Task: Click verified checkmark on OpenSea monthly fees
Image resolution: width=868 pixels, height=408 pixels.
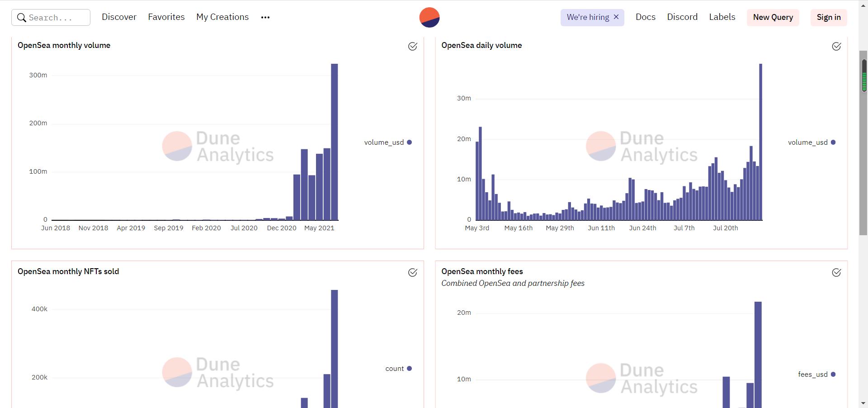Action: 836,272
